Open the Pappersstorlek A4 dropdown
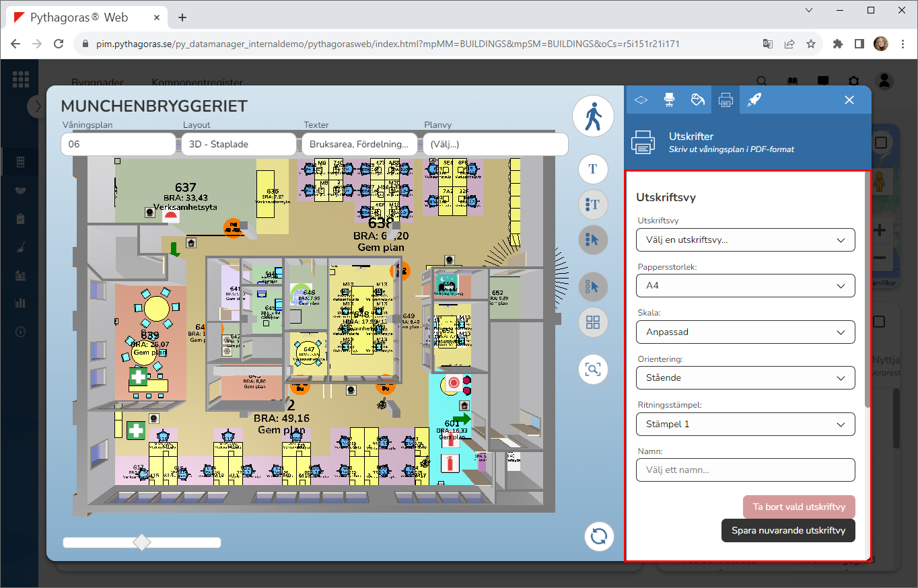The width and height of the screenshot is (918, 588). (x=745, y=286)
